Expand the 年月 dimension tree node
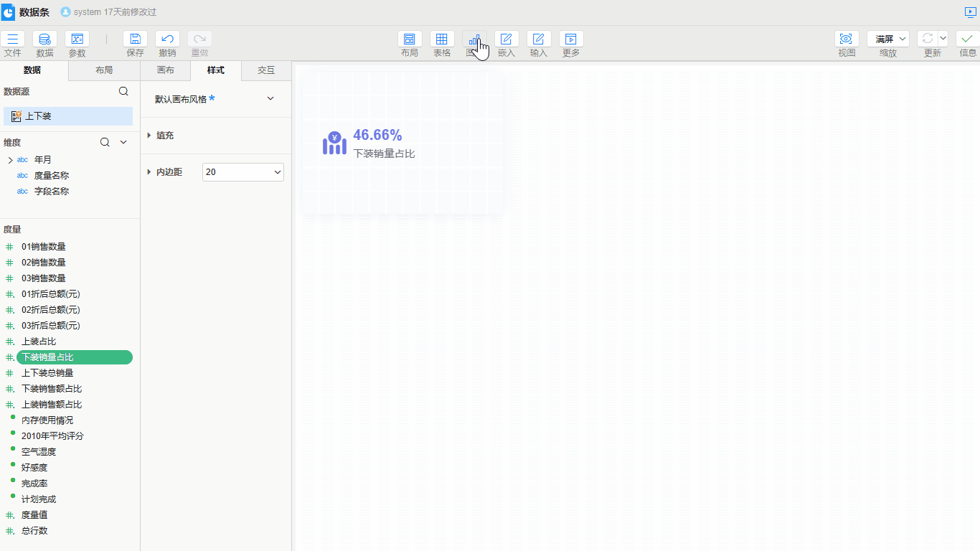Viewport: 980px width, 551px height. pos(10,160)
